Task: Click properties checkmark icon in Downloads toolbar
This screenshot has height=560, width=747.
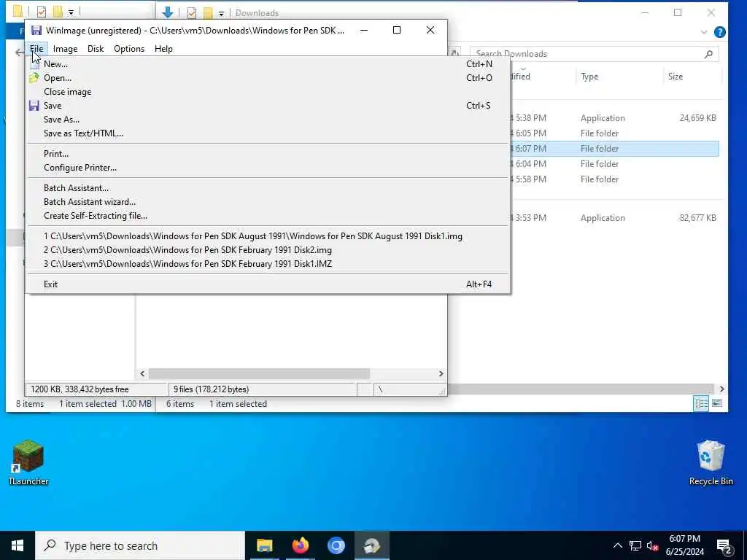Action: tap(192, 13)
